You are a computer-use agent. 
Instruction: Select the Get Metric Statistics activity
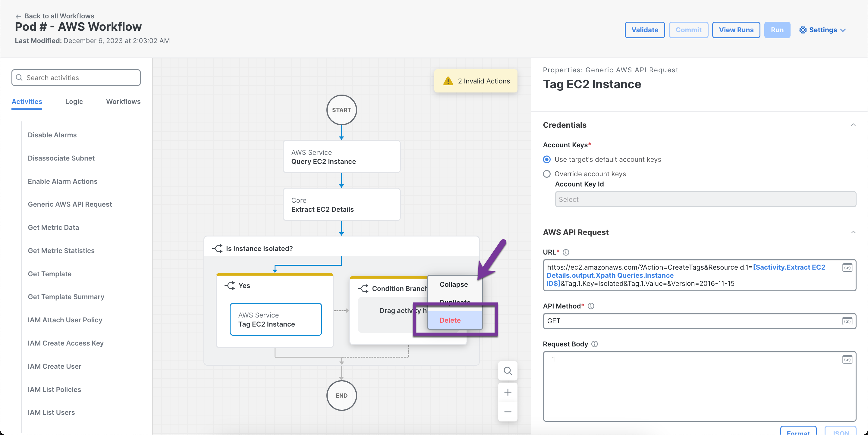tap(61, 251)
